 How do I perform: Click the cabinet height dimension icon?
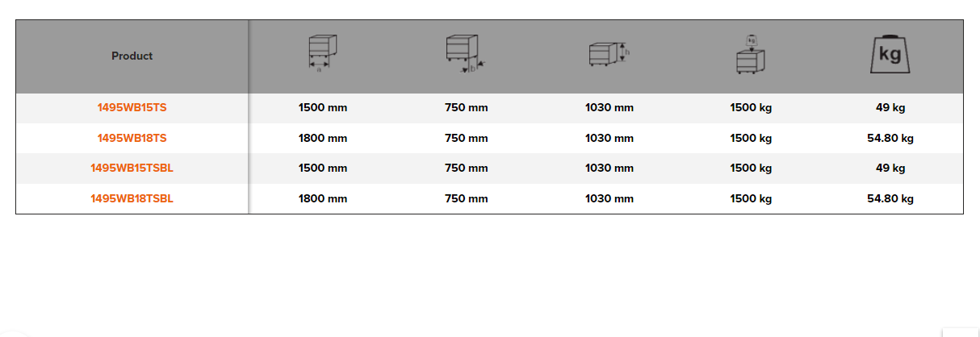609,55
